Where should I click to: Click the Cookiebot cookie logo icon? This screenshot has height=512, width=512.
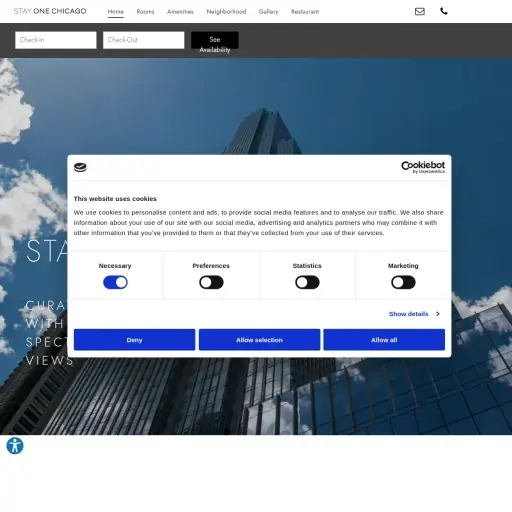(x=80, y=167)
